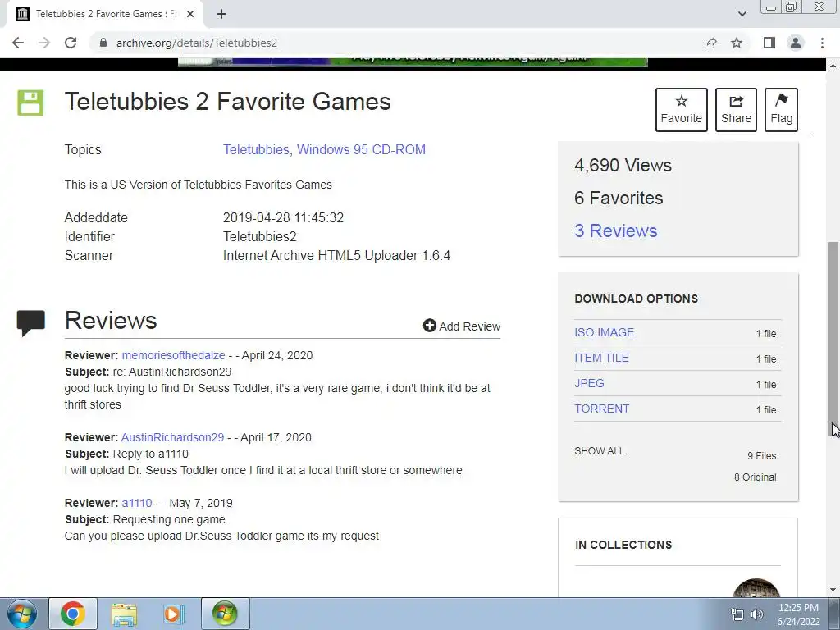This screenshot has width=840, height=630.
Task: Click the browser back arrow
Action: pos(18,43)
